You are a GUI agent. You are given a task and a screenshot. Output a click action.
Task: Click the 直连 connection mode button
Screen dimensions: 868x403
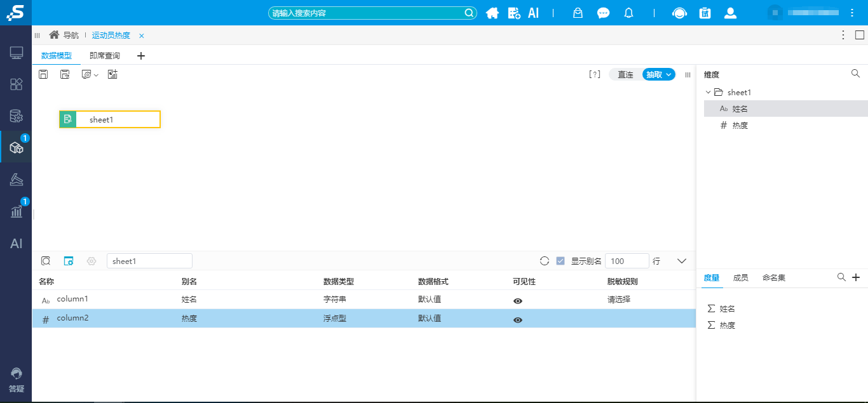click(625, 74)
